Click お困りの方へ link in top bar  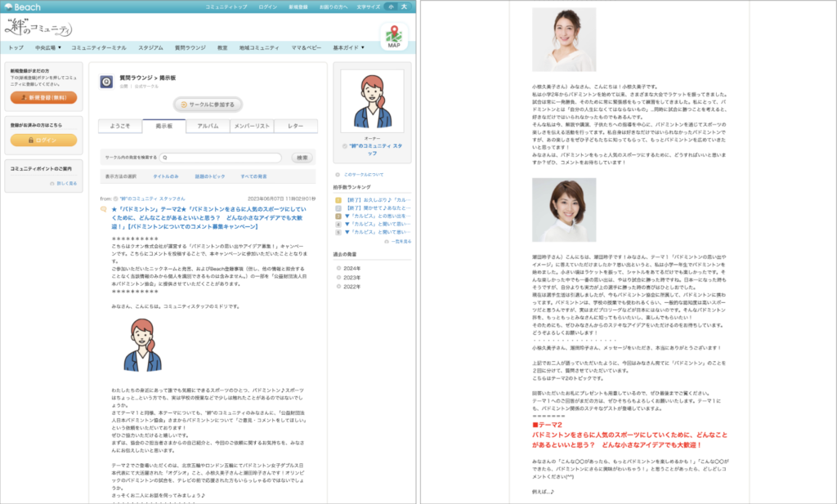click(333, 7)
